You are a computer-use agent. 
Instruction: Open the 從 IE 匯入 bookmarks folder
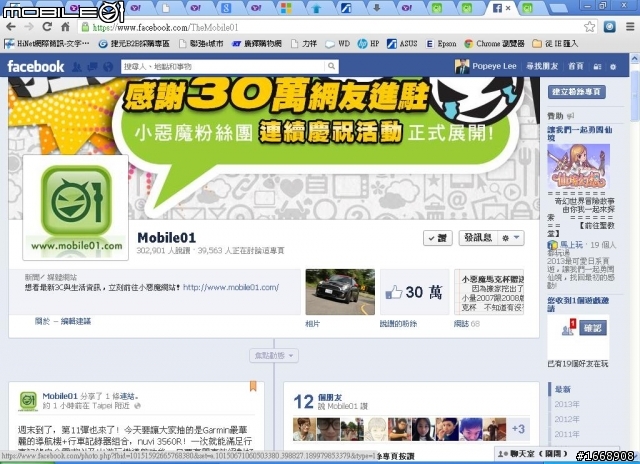click(555, 43)
